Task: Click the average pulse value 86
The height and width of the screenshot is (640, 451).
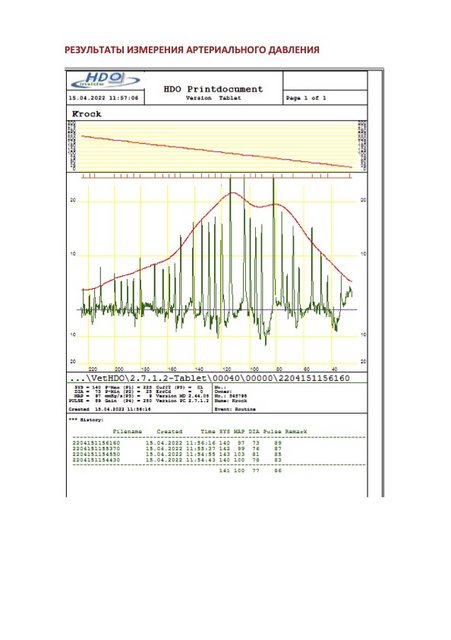Action: click(278, 471)
